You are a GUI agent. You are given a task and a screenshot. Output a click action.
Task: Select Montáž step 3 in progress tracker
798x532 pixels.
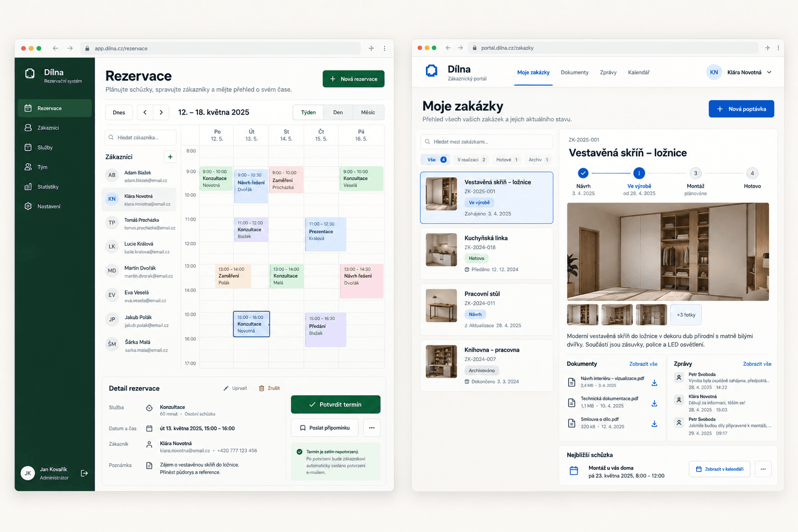click(696, 174)
